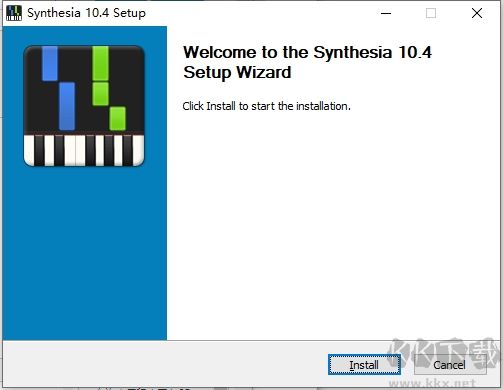Click the disabled maximize button
The width and height of the screenshot is (503, 390).
tap(431, 13)
